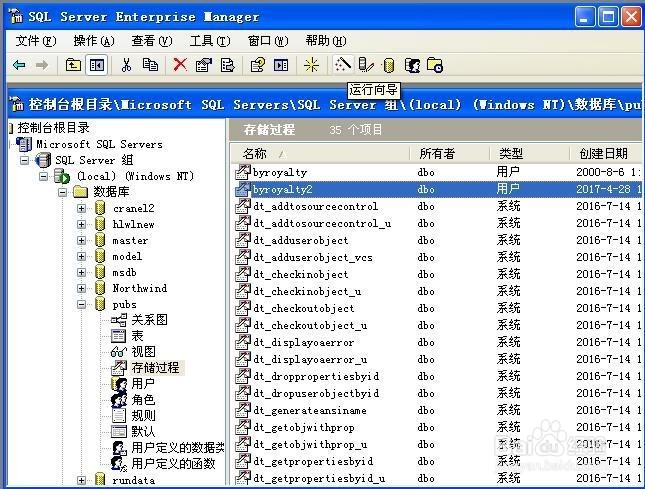Click the New Job toolbar icon
This screenshot has width=645, height=489.
[x=435, y=65]
